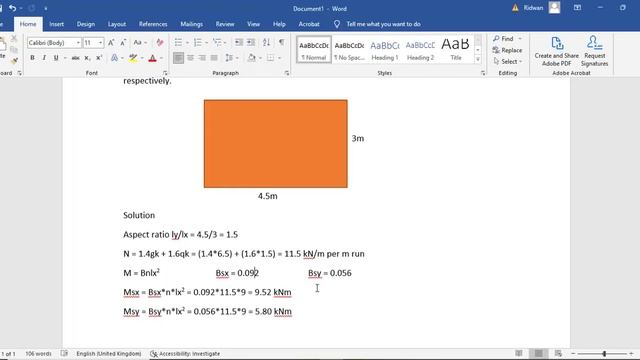Click the Bullets list icon
This screenshot has width=640, height=360.
(x=178, y=42)
